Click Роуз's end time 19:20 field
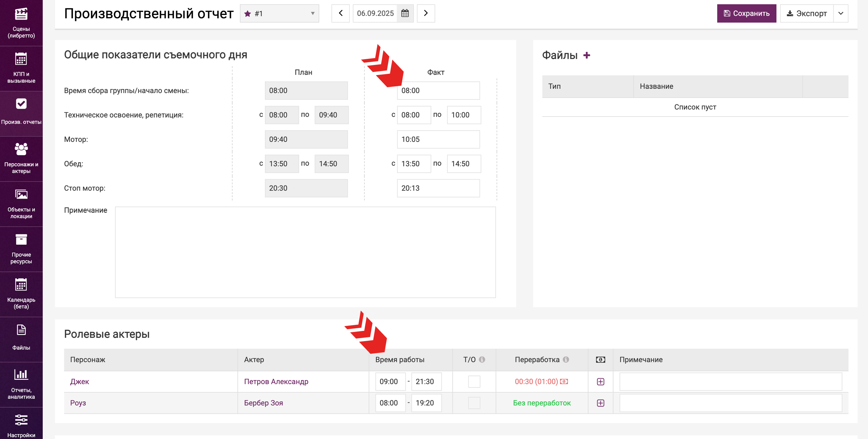 click(426, 403)
